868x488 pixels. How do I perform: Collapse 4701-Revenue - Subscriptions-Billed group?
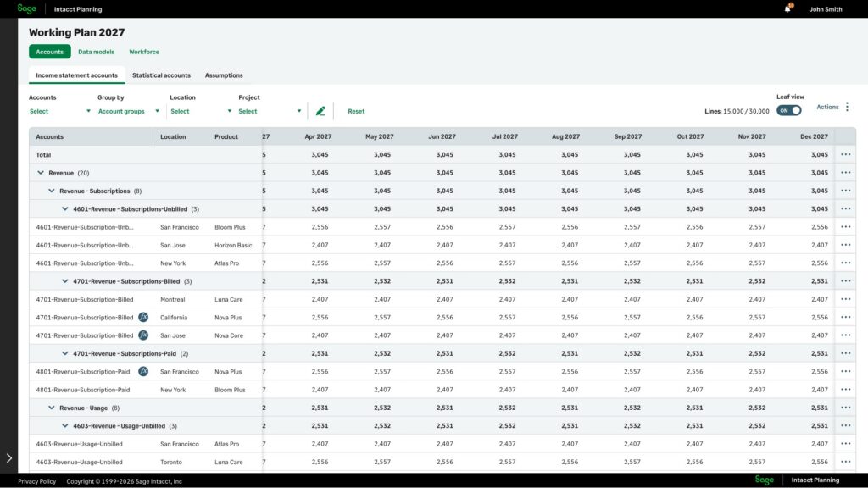coord(64,281)
